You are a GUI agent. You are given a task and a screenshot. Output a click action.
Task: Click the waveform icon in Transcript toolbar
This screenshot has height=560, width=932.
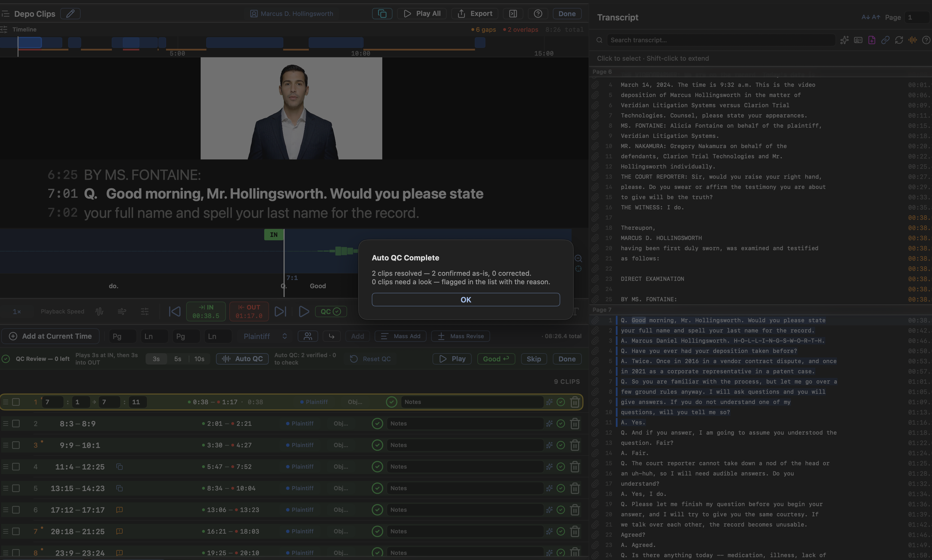[912, 40]
